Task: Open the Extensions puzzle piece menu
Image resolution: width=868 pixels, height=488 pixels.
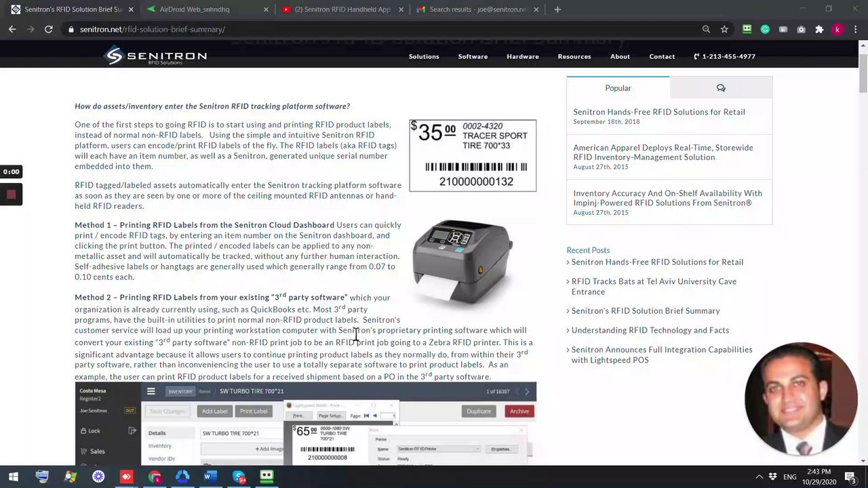Action: tap(819, 29)
